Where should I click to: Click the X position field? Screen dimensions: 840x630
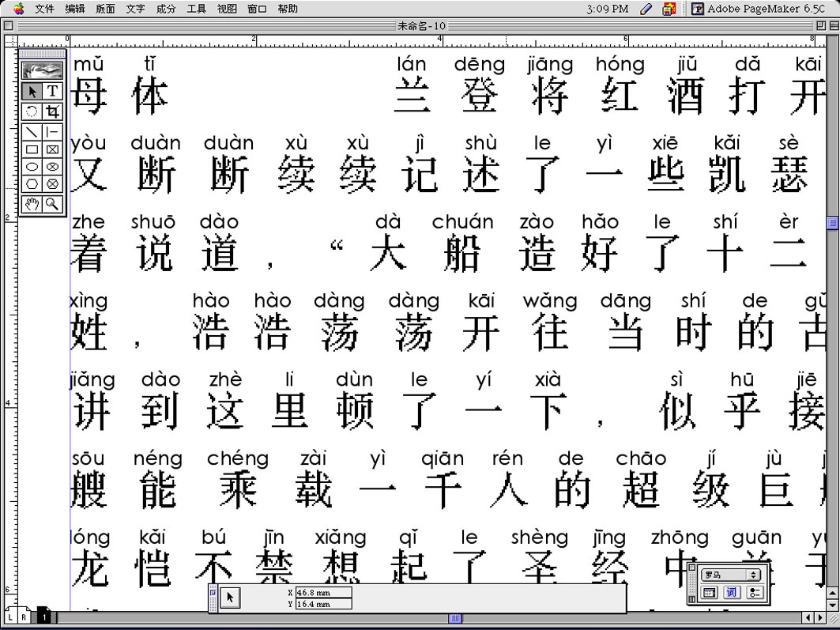323,592
